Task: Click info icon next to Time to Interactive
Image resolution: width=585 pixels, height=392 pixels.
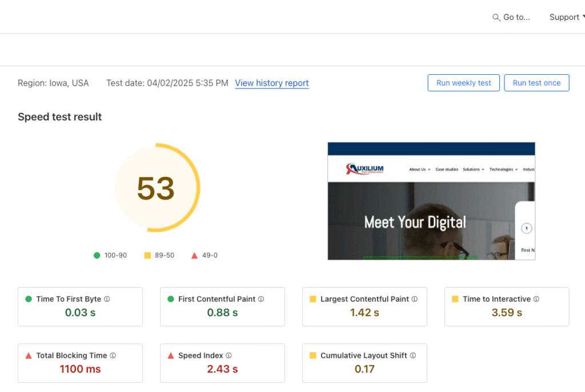Action: [536, 299]
